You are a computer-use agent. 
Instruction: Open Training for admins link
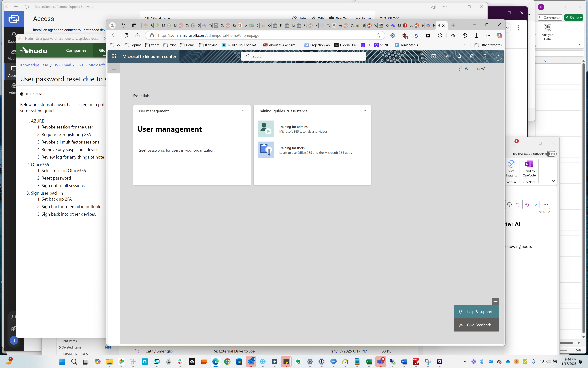(x=293, y=126)
